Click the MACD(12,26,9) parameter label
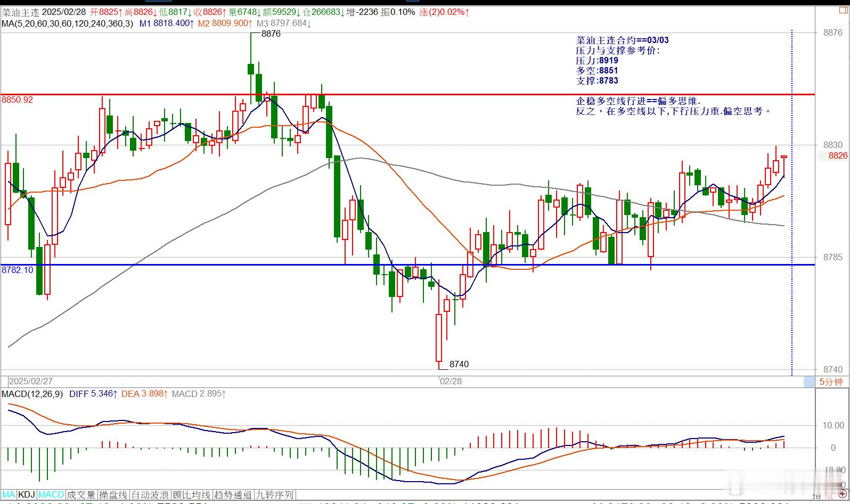 pos(32,394)
